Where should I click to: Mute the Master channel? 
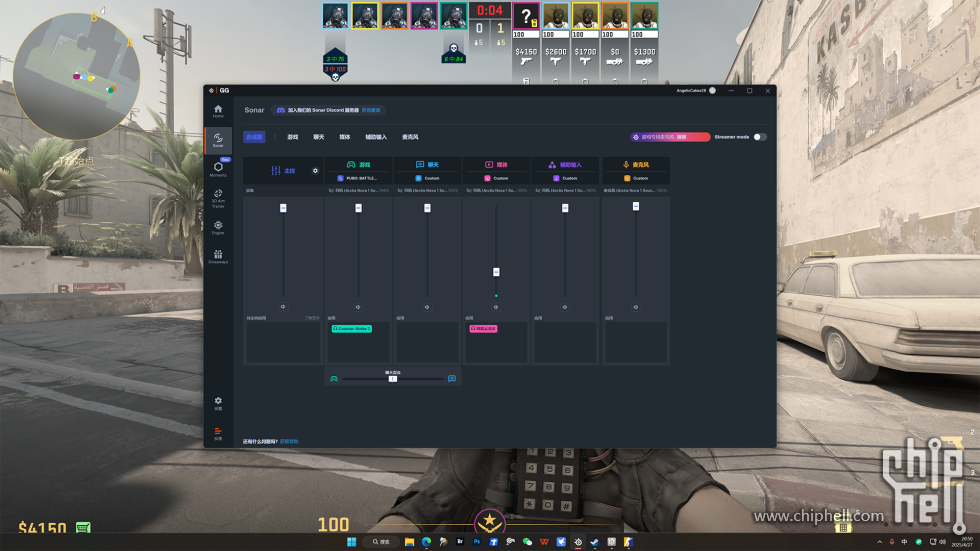(283, 307)
